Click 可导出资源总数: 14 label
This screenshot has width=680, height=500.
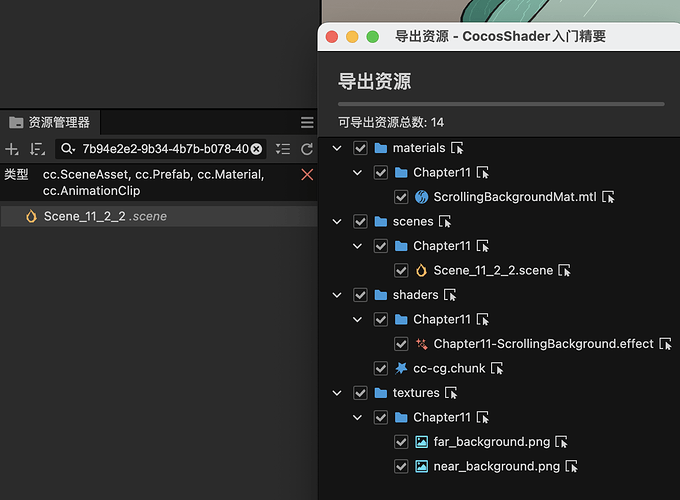[x=391, y=122]
